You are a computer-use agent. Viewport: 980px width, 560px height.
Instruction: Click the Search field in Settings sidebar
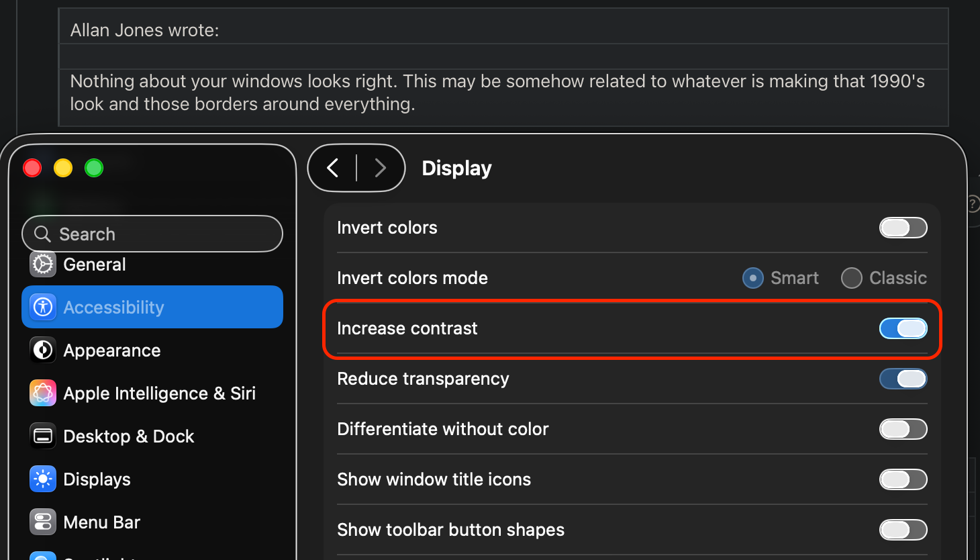161,234
